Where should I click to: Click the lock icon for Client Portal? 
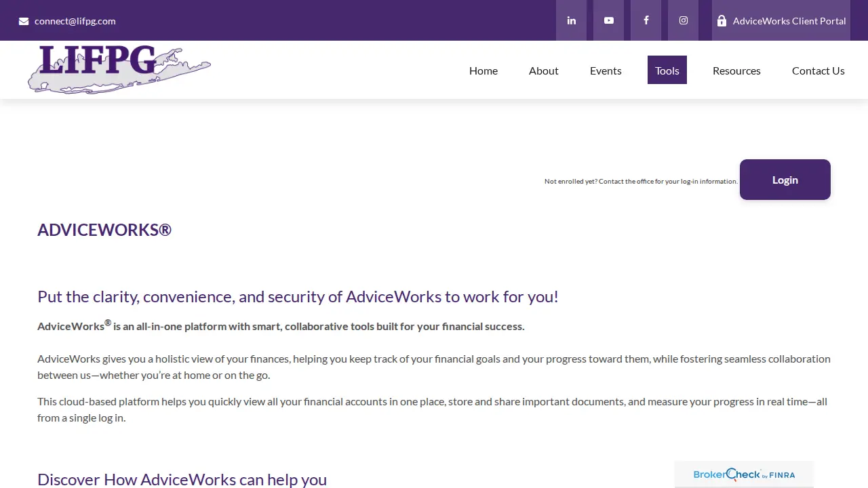722,21
